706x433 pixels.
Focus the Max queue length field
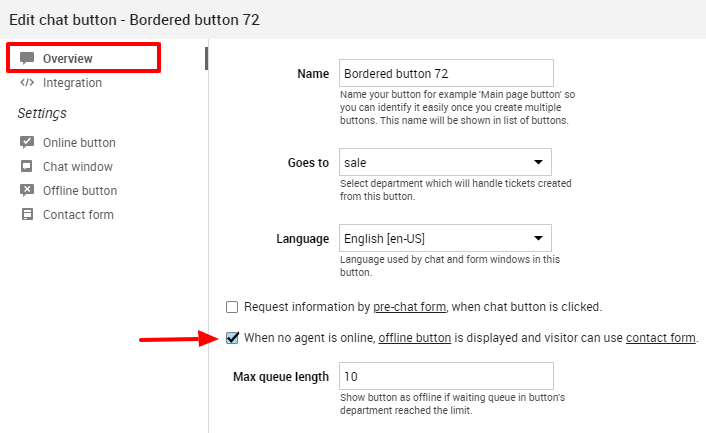(445, 376)
